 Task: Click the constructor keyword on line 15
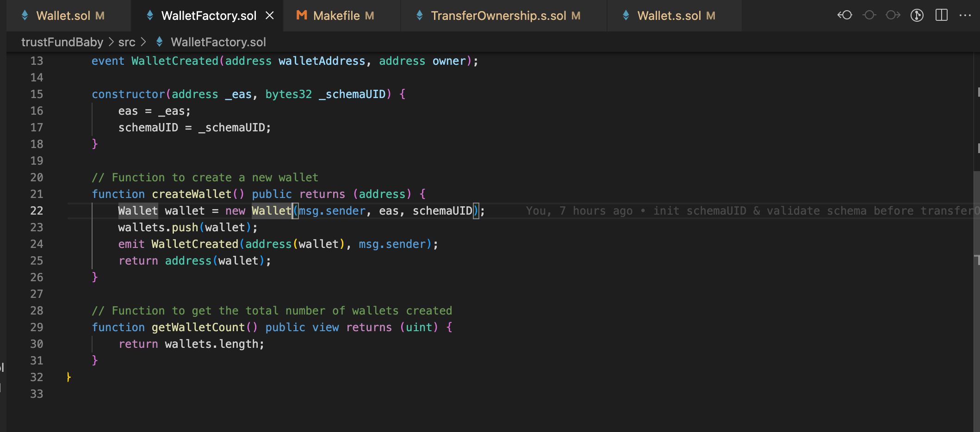[x=128, y=94]
